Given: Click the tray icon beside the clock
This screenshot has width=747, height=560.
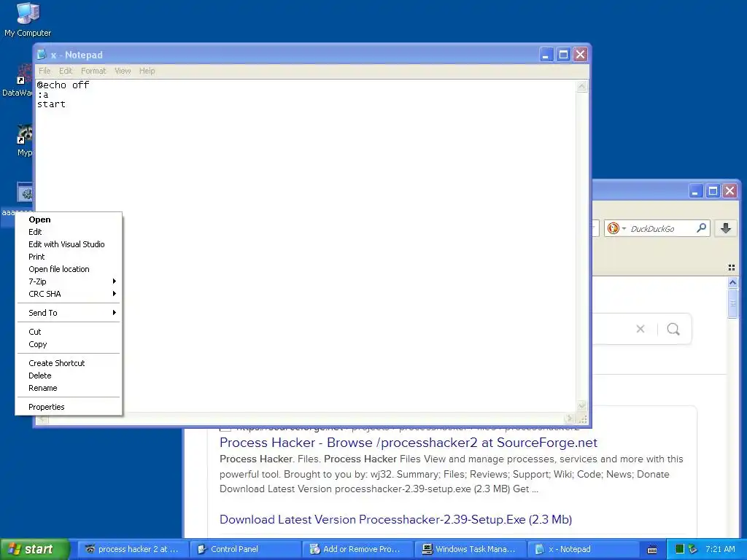Looking at the screenshot, I should coord(693,549).
